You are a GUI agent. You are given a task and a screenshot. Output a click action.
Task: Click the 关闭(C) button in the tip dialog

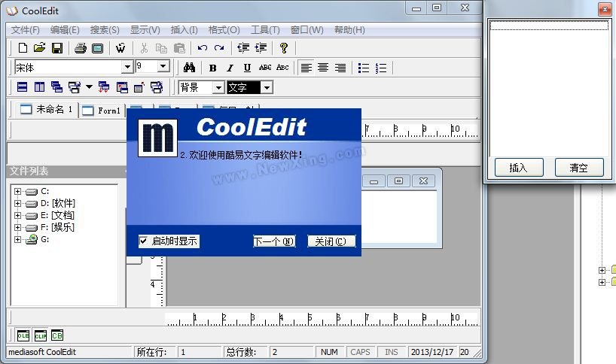331,241
